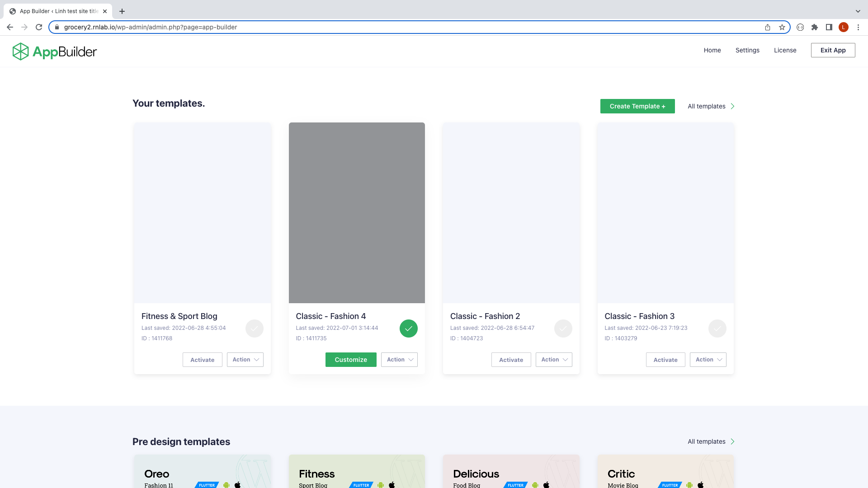Click the Android icon on Delicious template
Screen dimensions: 868x488
coord(534,485)
